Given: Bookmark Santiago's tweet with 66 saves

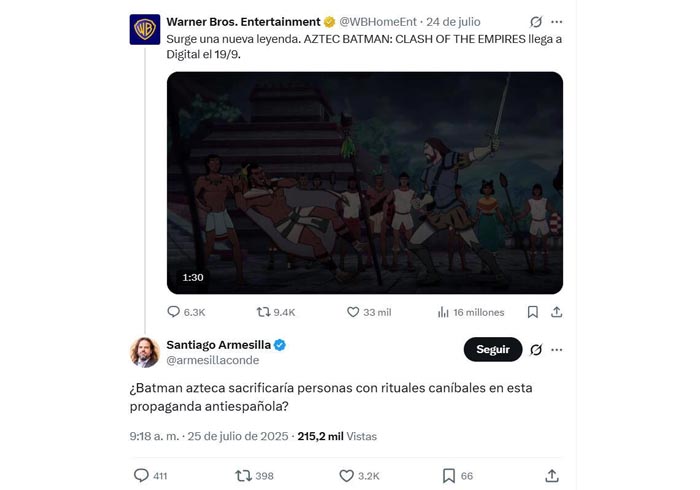Looking at the screenshot, I should [458, 476].
